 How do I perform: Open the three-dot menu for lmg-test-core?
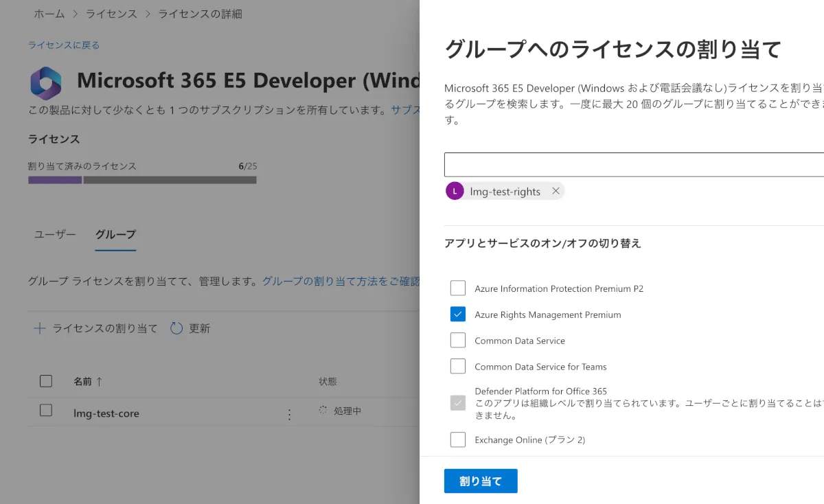tap(289, 414)
